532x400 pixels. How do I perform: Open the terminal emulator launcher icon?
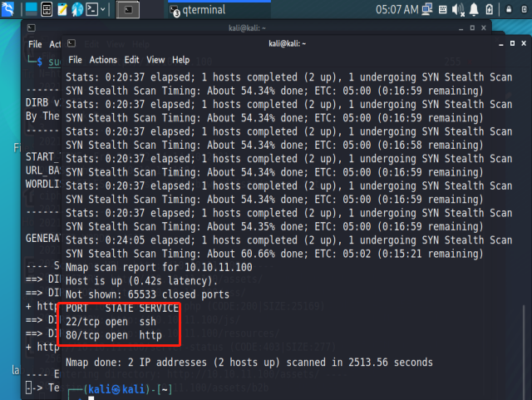point(92,9)
